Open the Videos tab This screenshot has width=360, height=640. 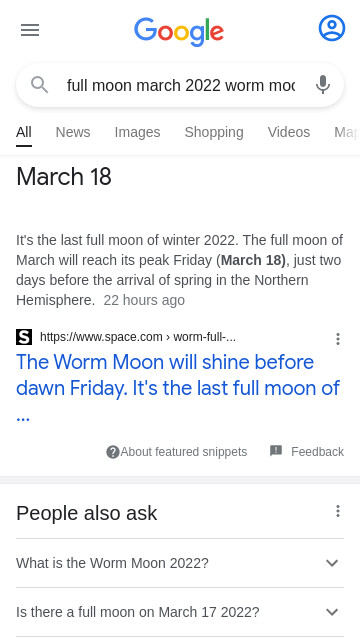point(289,132)
